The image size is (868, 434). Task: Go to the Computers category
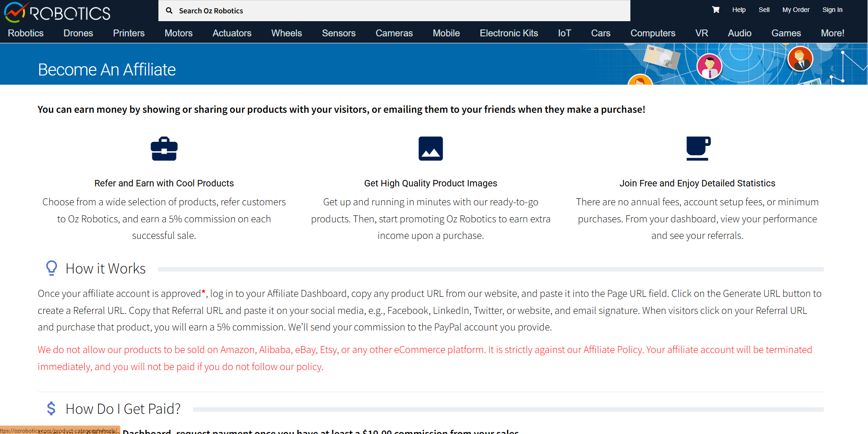[652, 33]
